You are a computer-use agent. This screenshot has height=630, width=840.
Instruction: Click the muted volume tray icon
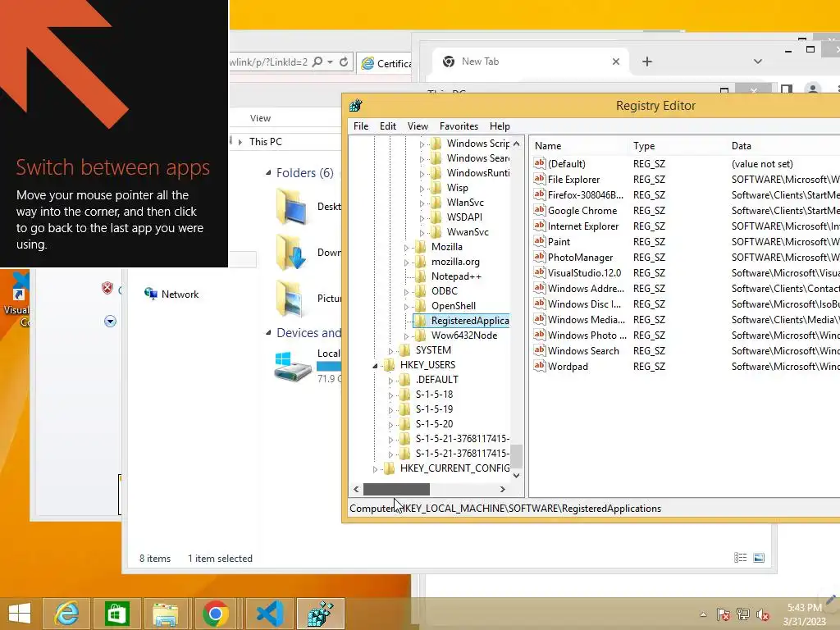point(763,614)
